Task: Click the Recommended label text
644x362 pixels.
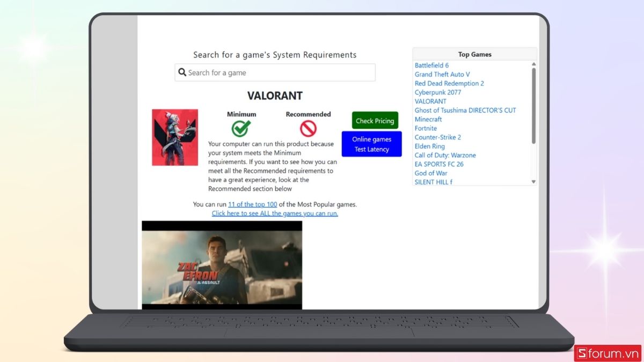Action: 308,114
